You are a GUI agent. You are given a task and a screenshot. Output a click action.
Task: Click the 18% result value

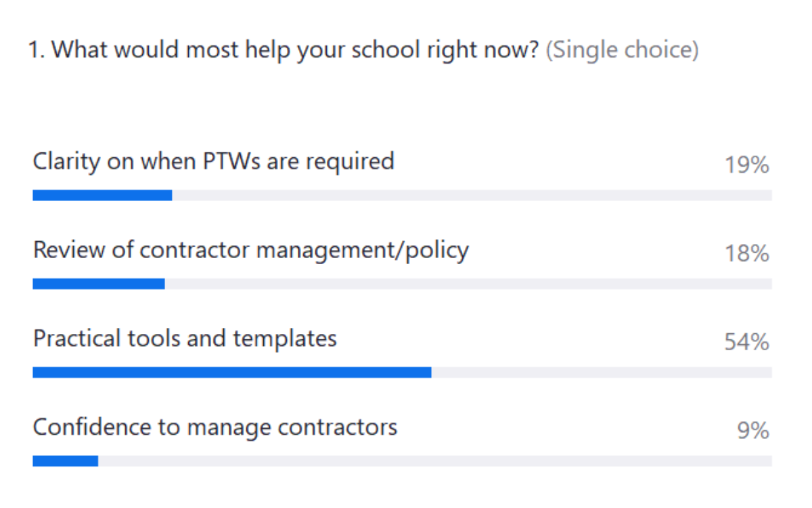[747, 253]
